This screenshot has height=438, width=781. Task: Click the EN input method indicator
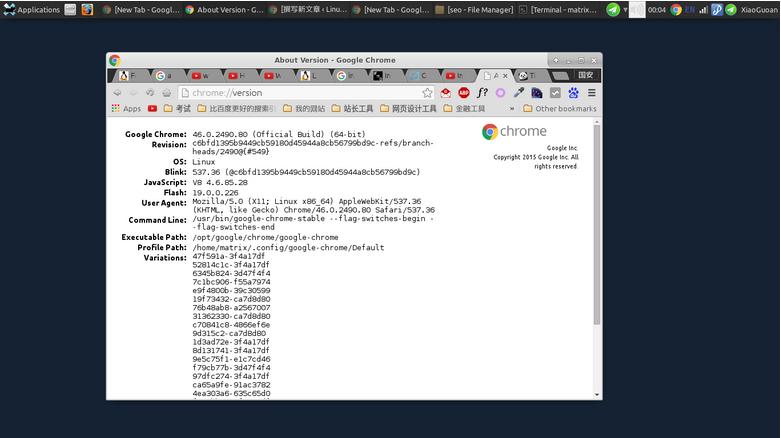(x=689, y=9)
